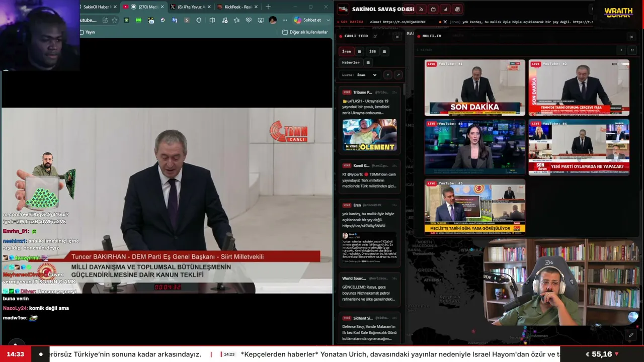Click the pencil edit icon on map
The height and width of the screenshot is (362, 644).
631,335
